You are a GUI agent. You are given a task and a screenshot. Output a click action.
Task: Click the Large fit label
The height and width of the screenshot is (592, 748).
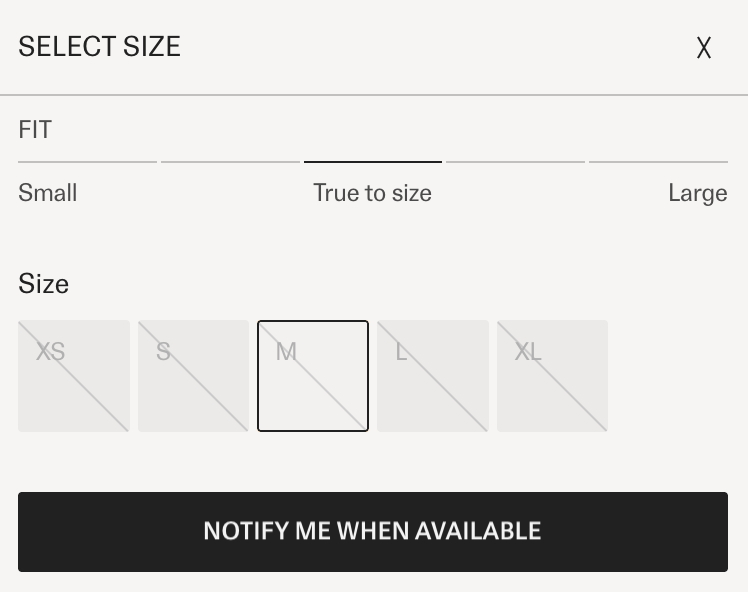[697, 193]
